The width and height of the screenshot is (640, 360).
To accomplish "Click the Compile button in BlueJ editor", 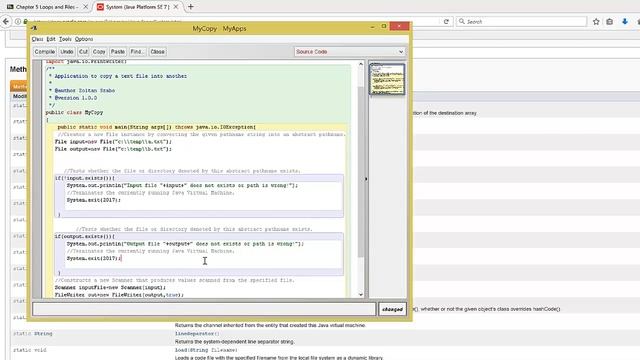I will point(45,52).
